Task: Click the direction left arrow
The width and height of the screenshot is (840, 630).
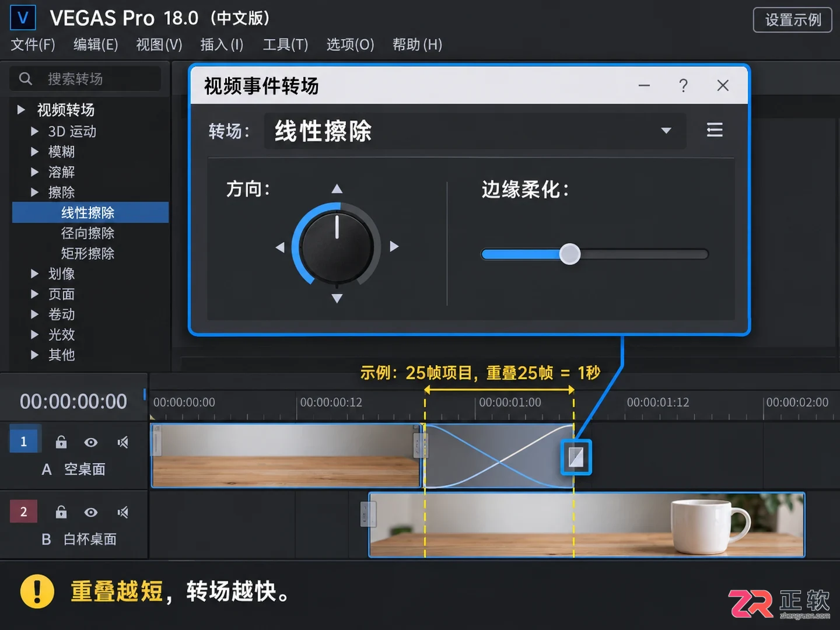Action: (280, 247)
